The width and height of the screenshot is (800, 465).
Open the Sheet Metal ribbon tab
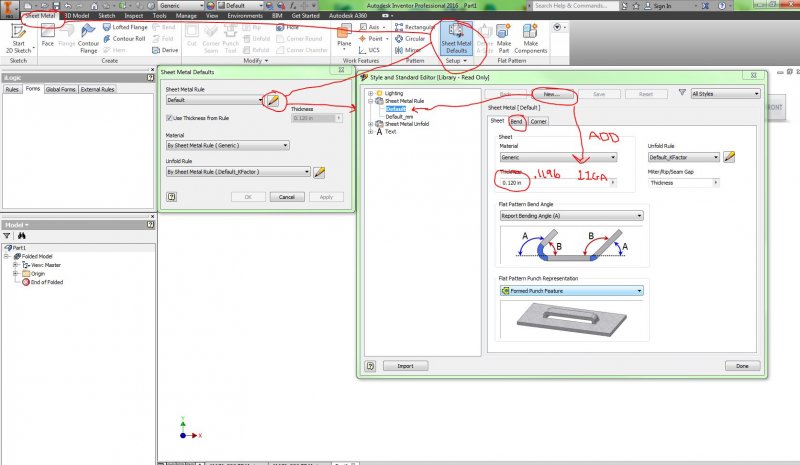(x=40, y=16)
